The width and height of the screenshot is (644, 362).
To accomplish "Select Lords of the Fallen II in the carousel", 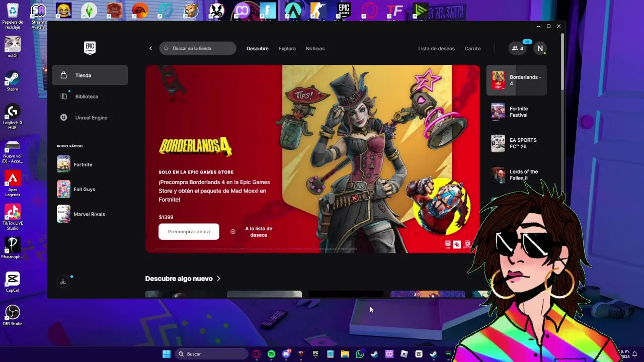I will [x=516, y=175].
